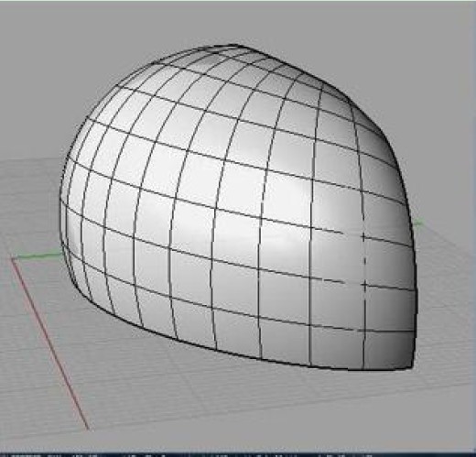Pick the dome's bottom-right corner point

[x=413, y=367]
